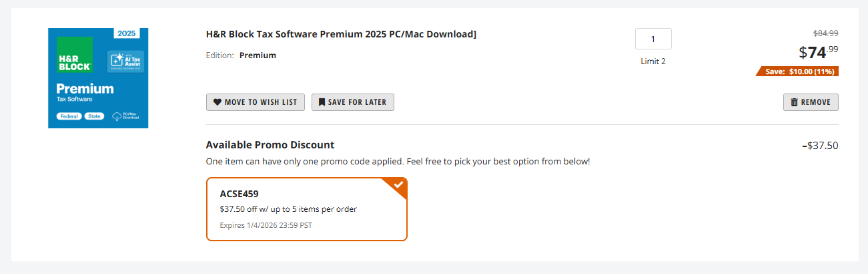Viewport: 868px width, 274px height.
Task: Click the orange checkmark corner on promo card
Action: pyautogui.click(x=398, y=185)
